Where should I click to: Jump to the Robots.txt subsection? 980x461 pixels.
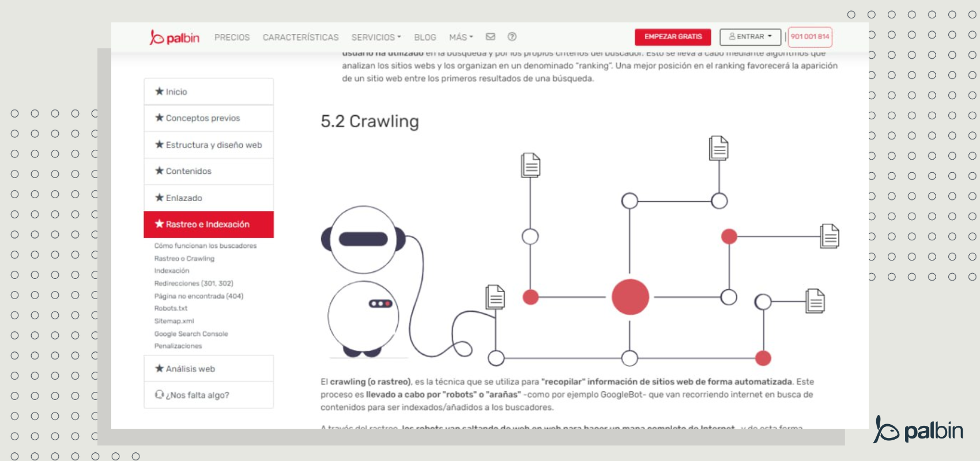pos(171,308)
